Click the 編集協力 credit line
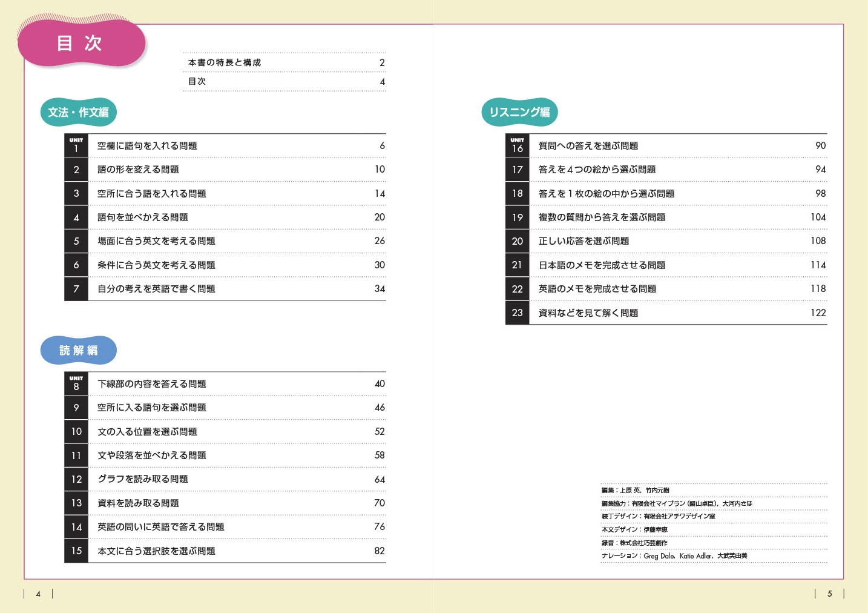Image resolution: width=868 pixels, height=613 pixels. click(x=677, y=503)
